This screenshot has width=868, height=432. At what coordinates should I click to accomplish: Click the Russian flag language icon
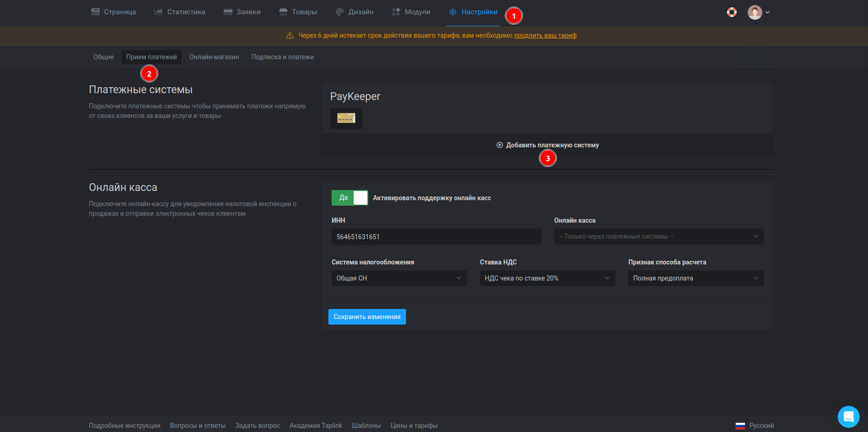(740, 426)
